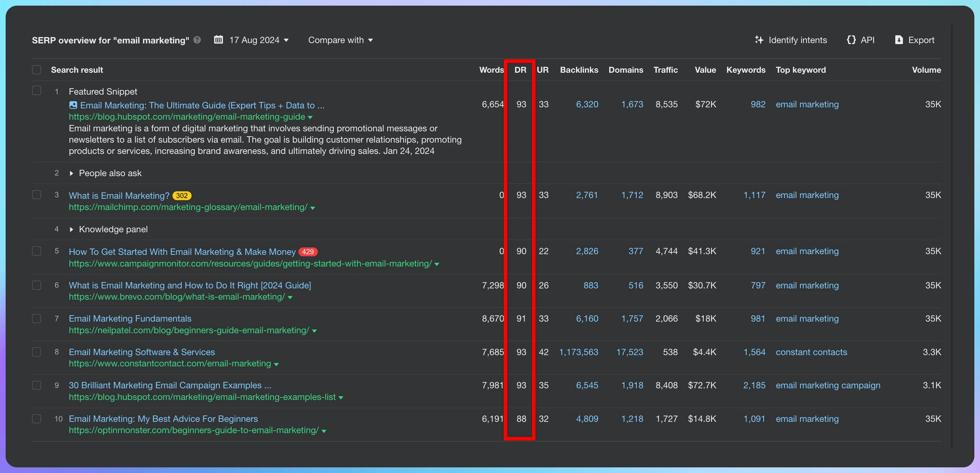This screenshot has height=473, width=980.
Task: Toggle the select-all checkbox in the table header
Action: [37, 70]
